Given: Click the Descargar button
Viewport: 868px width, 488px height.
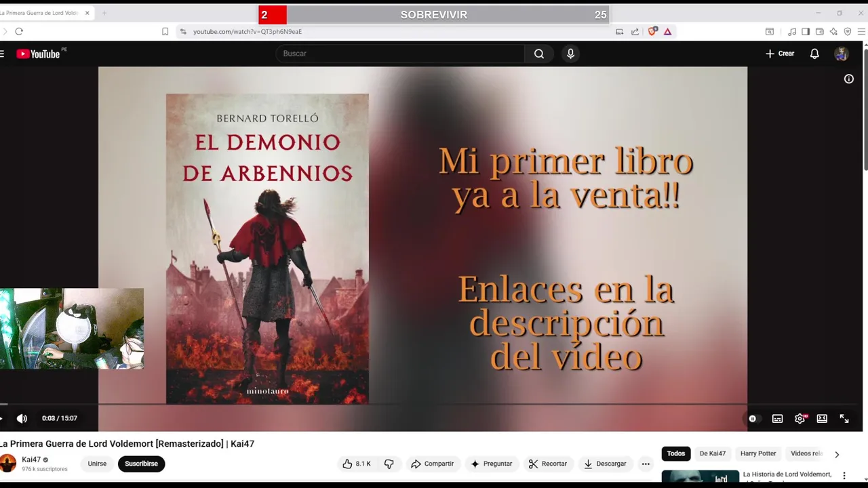Looking at the screenshot, I should pos(605,464).
